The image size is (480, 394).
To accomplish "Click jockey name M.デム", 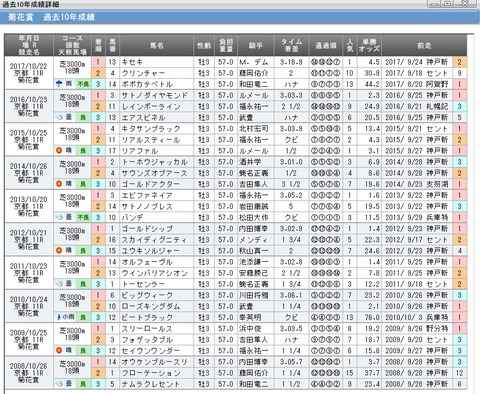I will (254, 62).
